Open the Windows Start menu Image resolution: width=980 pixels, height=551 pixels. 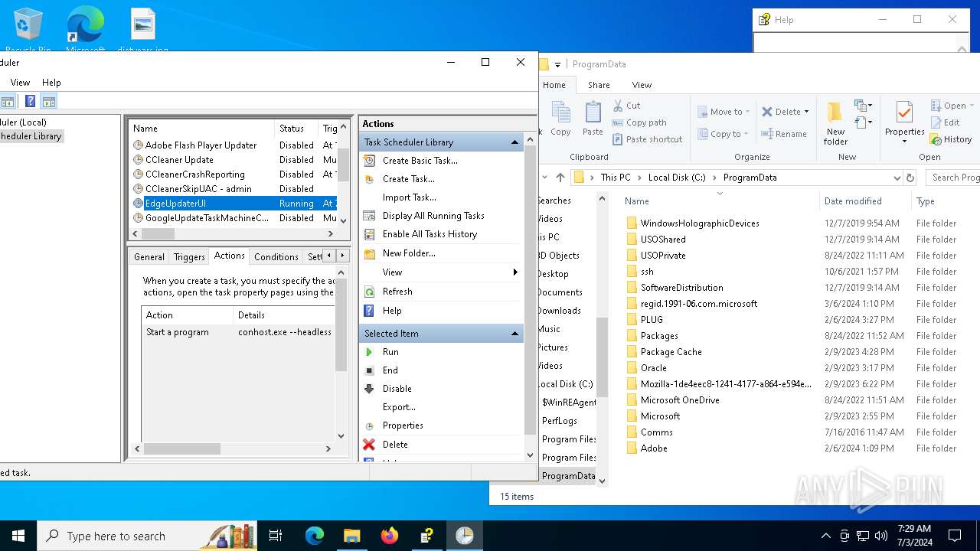click(18, 536)
